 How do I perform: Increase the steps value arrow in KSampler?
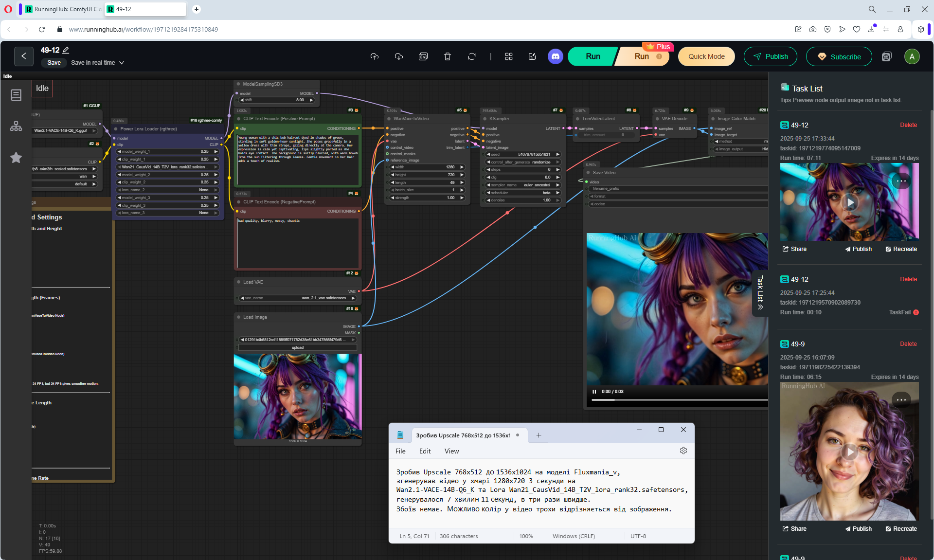pos(558,169)
